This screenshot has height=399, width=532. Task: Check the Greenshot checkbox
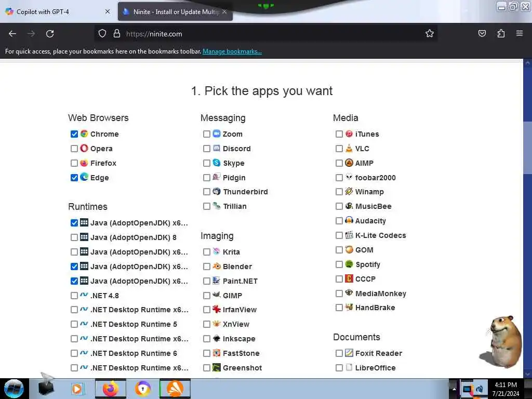[207, 368]
